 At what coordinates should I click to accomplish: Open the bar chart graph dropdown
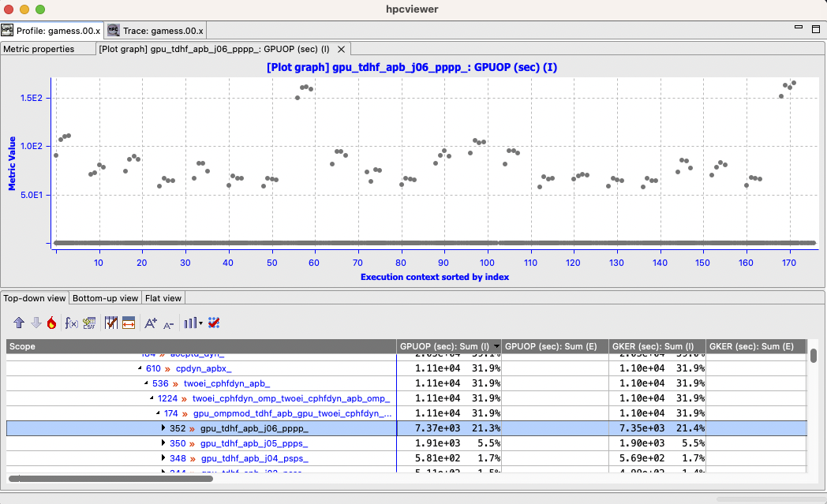coord(193,323)
